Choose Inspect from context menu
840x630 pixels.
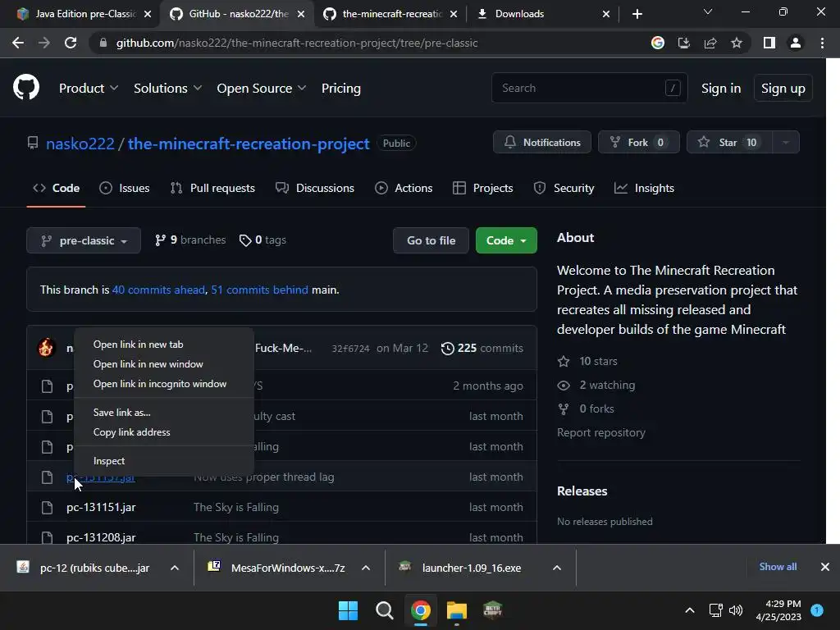pyautogui.click(x=164, y=461)
